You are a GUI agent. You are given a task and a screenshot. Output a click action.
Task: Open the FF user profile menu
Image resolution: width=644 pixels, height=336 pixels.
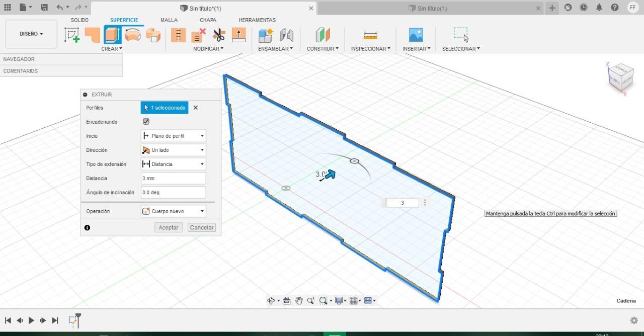tap(633, 8)
